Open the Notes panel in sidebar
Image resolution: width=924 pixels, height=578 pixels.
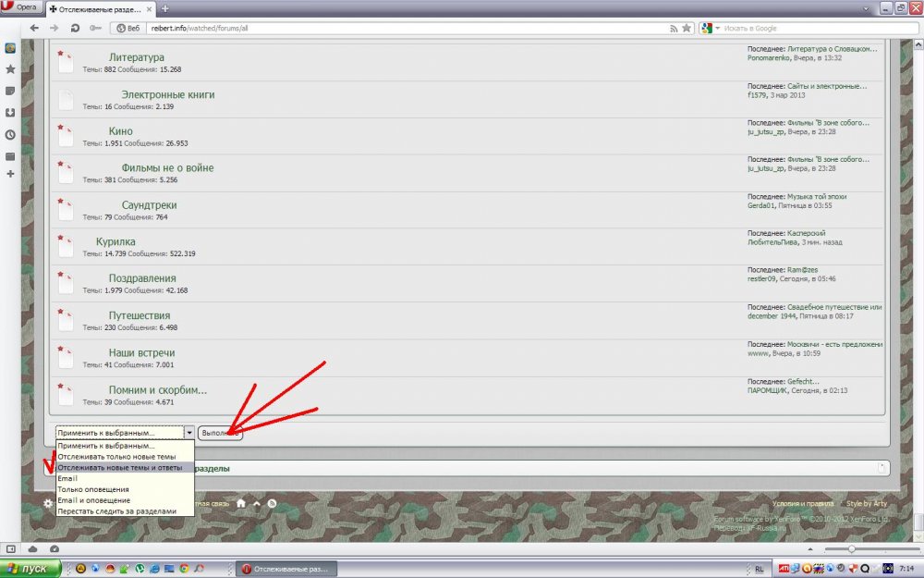10,91
